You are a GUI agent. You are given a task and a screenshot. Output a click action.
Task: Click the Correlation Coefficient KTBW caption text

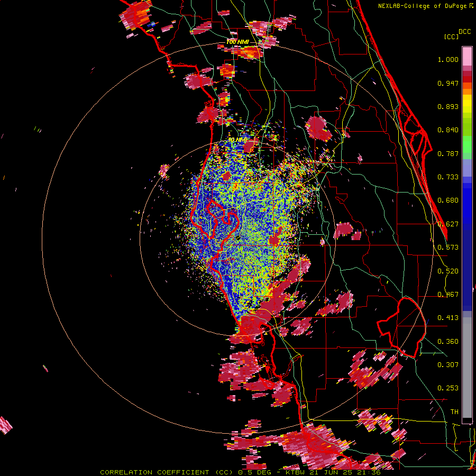[240, 472]
